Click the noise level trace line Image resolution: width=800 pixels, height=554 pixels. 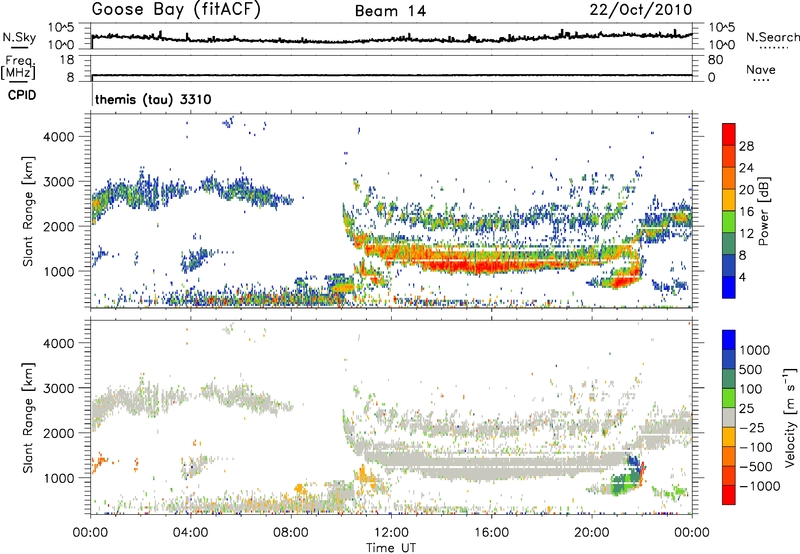coord(392,39)
